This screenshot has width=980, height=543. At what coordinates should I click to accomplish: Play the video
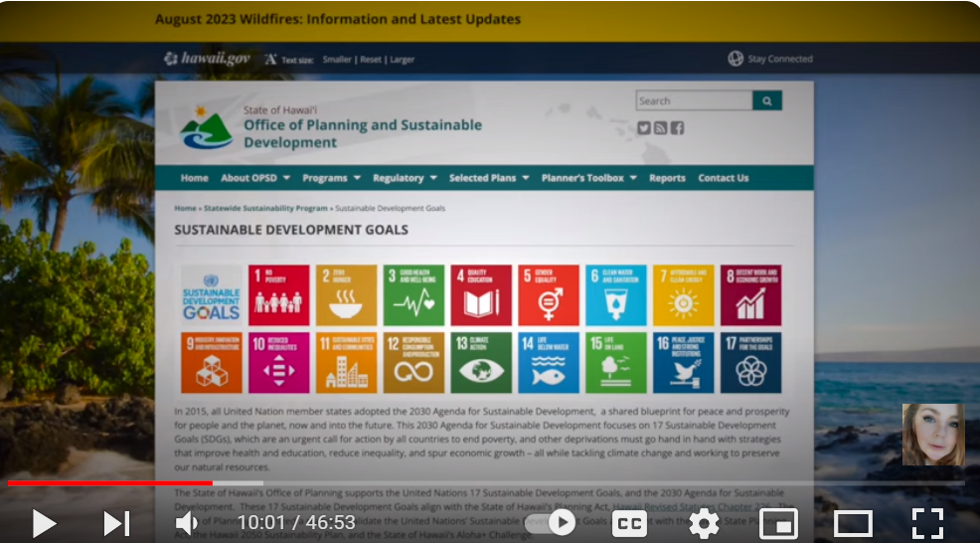[x=44, y=523]
